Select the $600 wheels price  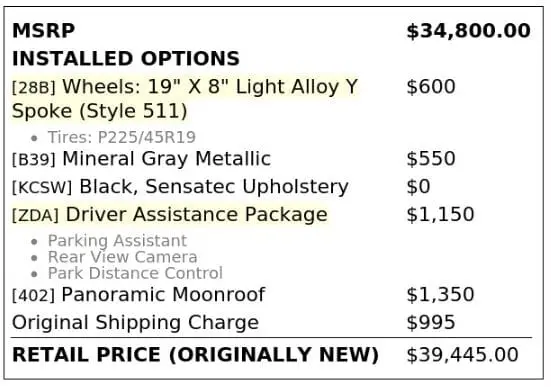coord(431,86)
